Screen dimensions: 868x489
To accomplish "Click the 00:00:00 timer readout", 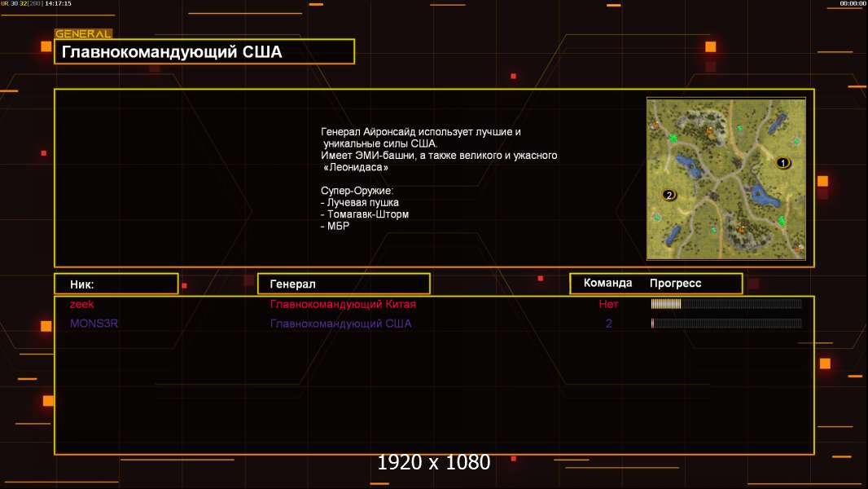I will point(853,3).
